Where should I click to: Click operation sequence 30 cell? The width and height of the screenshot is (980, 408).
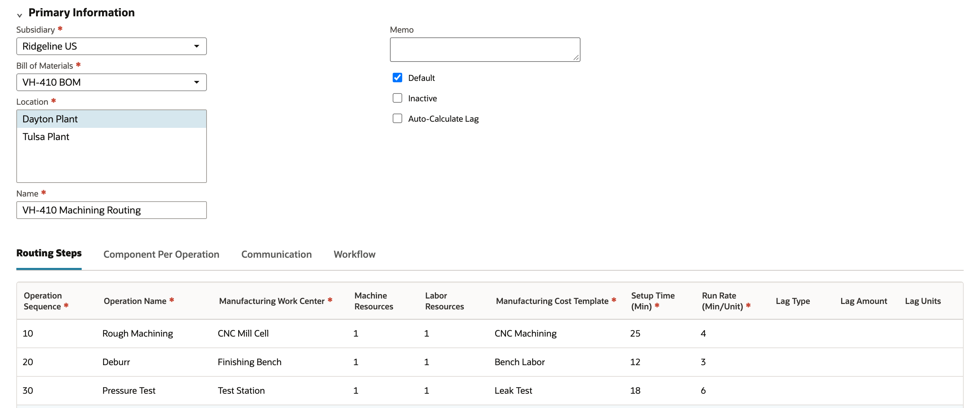point(28,391)
